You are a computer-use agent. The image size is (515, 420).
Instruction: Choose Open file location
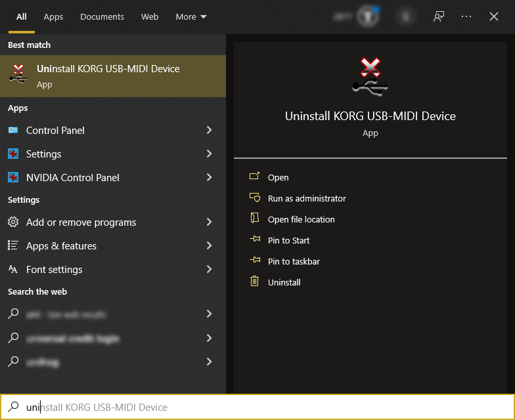pyautogui.click(x=301, y=219)
